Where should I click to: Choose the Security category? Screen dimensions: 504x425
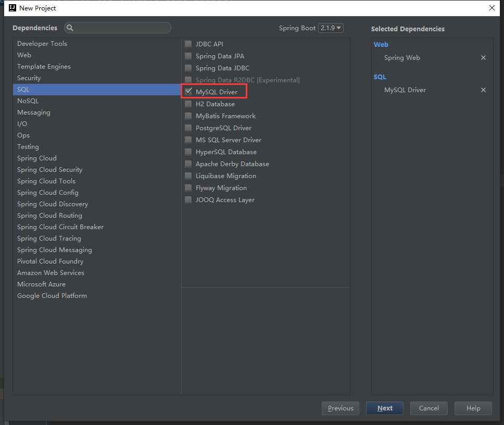tap(97, 78)
